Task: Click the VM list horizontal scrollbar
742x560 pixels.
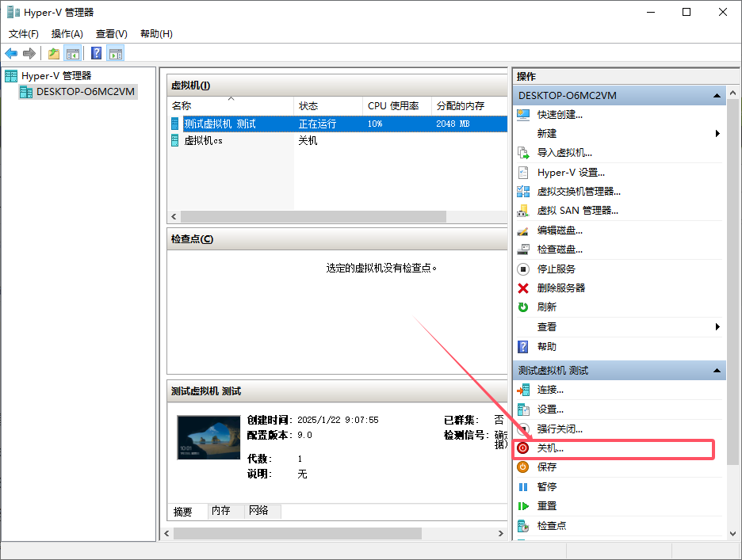Action: click(313, 216)
